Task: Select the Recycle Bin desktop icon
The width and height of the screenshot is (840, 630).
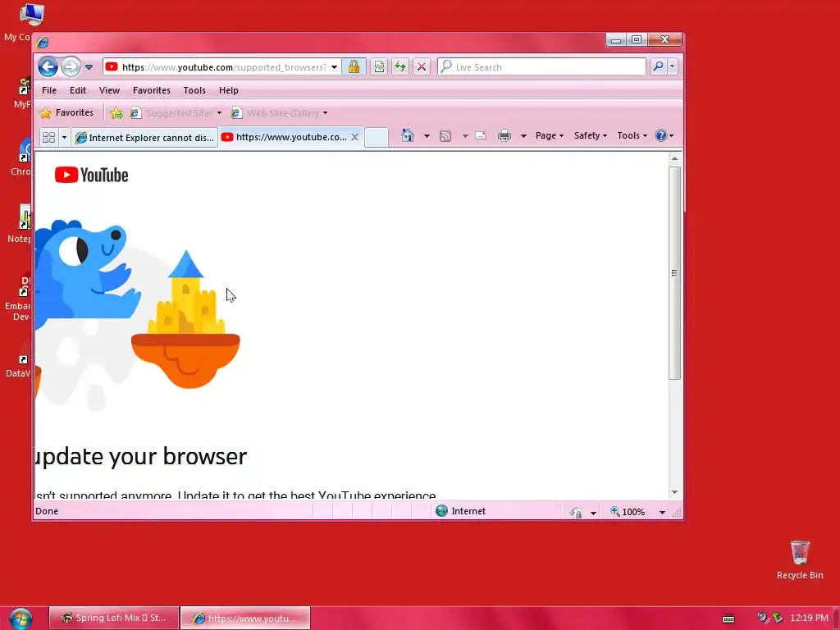Action: point(800,559)
